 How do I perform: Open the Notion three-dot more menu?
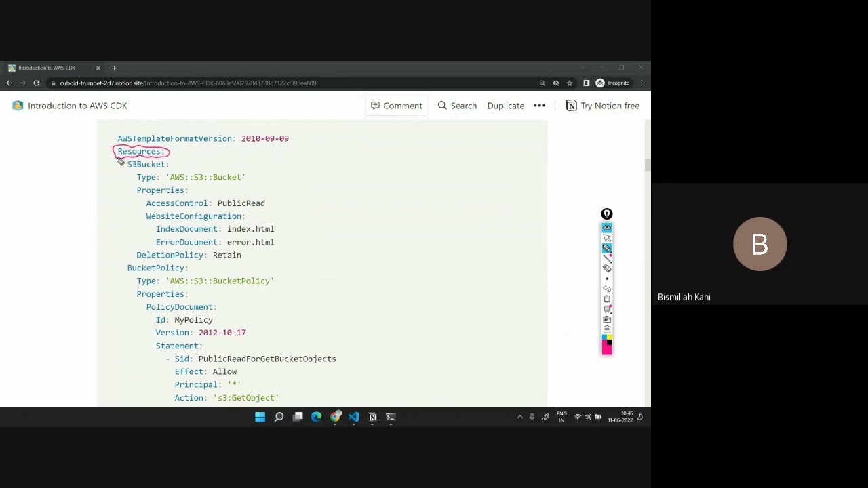click(540, 106)
